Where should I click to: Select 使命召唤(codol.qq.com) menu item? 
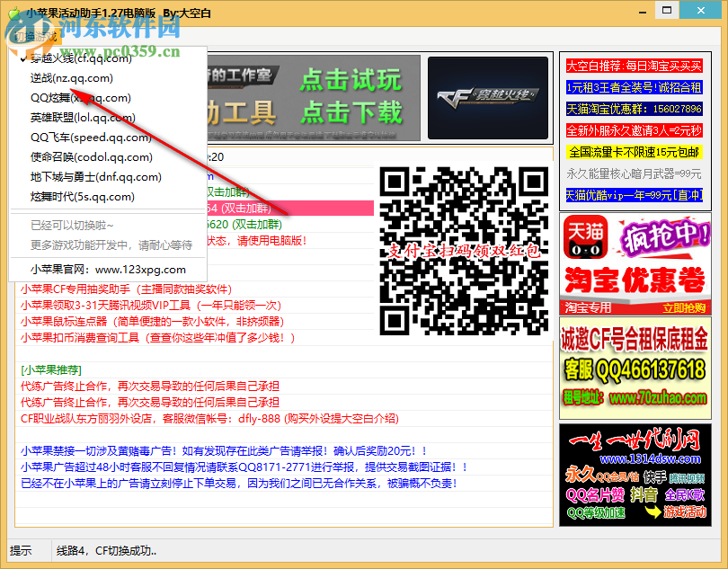point(92,157)
